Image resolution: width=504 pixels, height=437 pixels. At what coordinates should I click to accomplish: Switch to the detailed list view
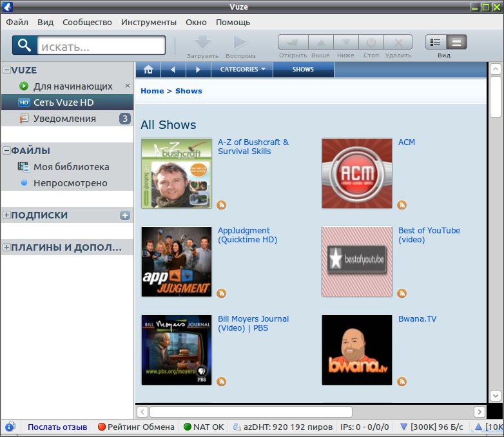click(x=456, y=42)
